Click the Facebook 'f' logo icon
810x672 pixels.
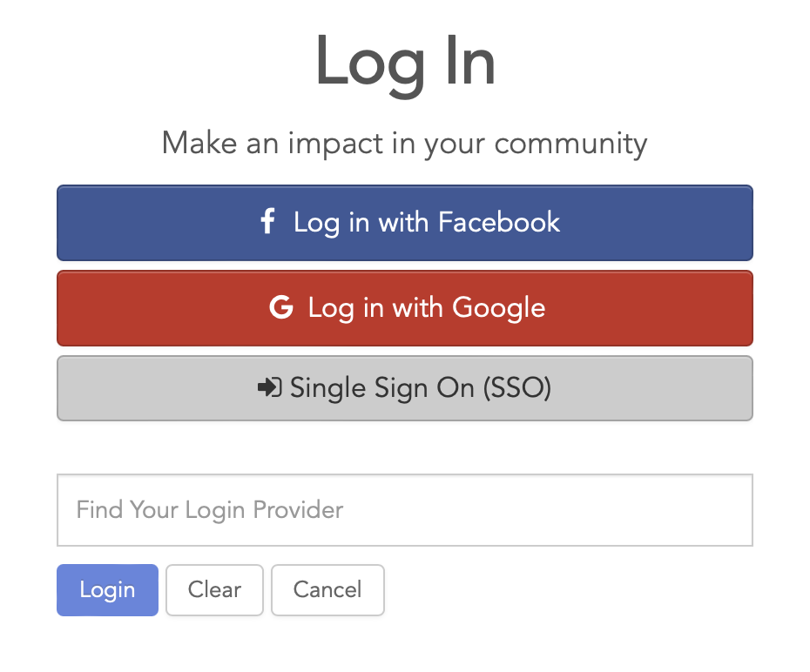267,221
